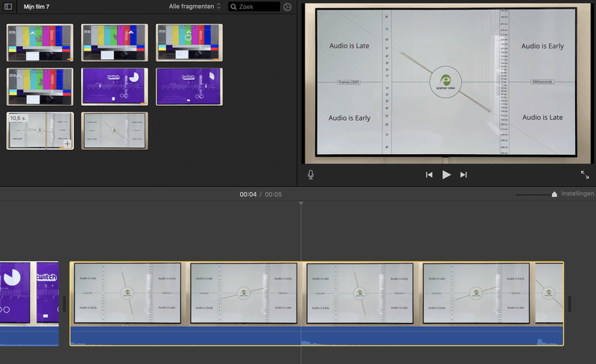The height and width of the screenshot is (364, 596).
Task: Select the Mijn film 7 project title
Action: click(37, 6)
